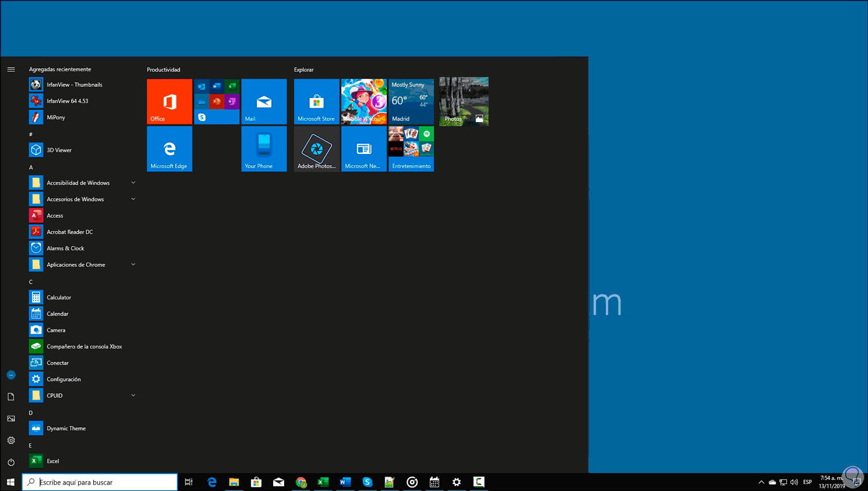This screenshot has height=491, width=868.
Task: Open the Madrid weather tile
Action: [x=411, y=101]
